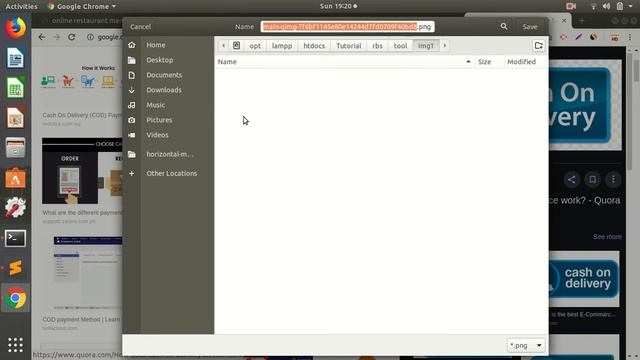Image resolution: width=640 pixels, height=360 pixels.
Task: Open Terminal from the dock
Action: click(16, 238)
